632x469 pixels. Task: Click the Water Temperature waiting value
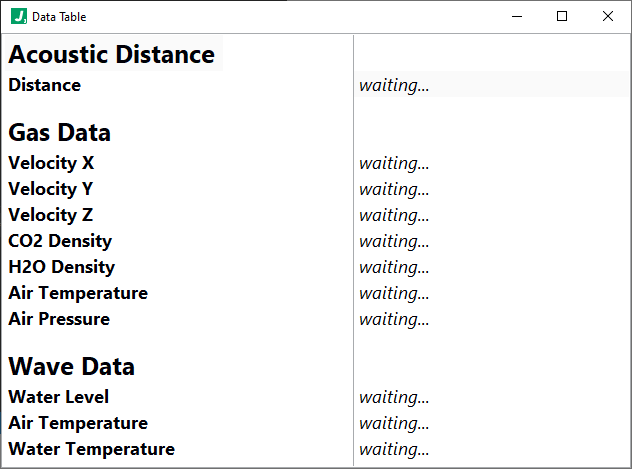point(394,449)
